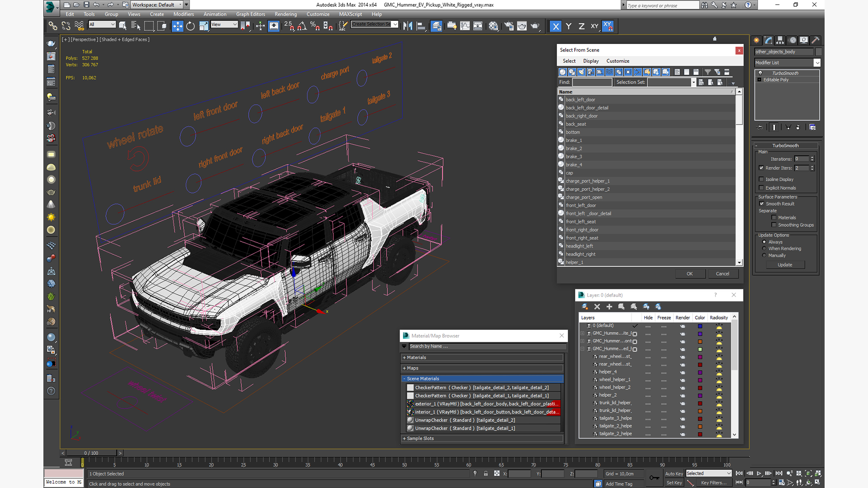
Task: Open Customize menu in Select From Scene
Action: (x=618, y=61)
